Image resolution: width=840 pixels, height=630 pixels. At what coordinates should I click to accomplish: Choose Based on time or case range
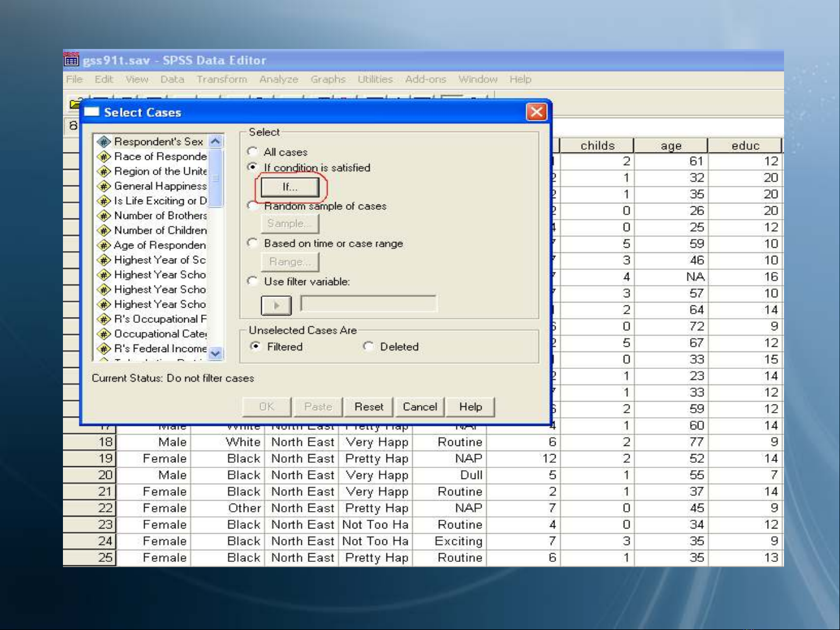coord(252,243)
